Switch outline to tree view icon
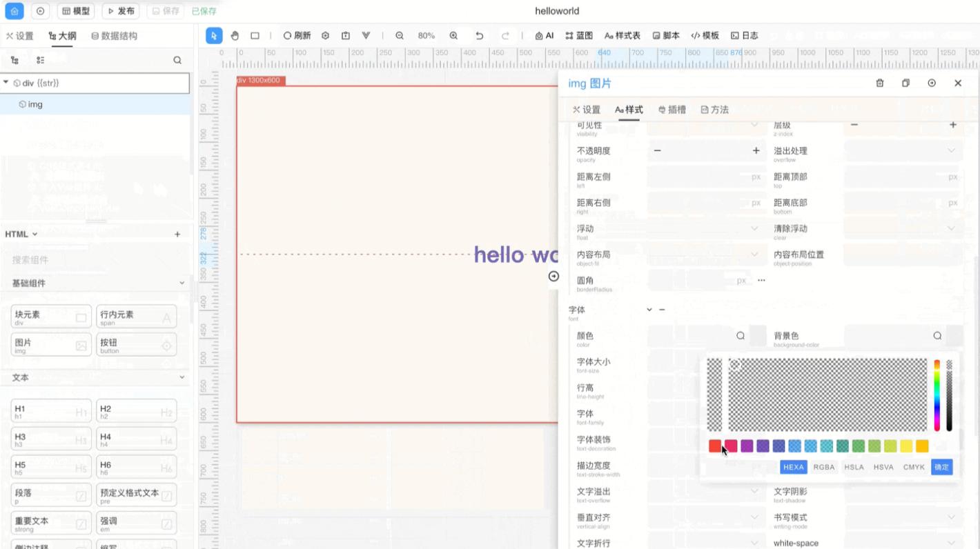 tap(15, 61)
